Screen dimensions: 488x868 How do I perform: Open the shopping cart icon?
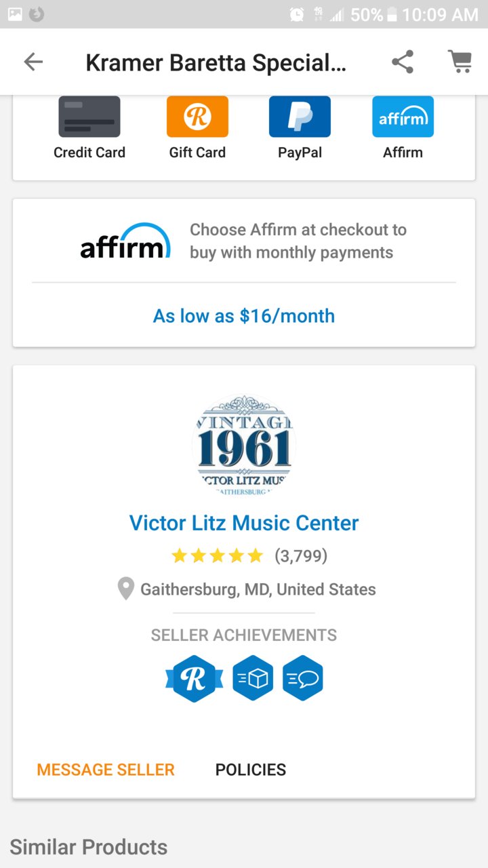pyautogui.click(x=460, y=62)
